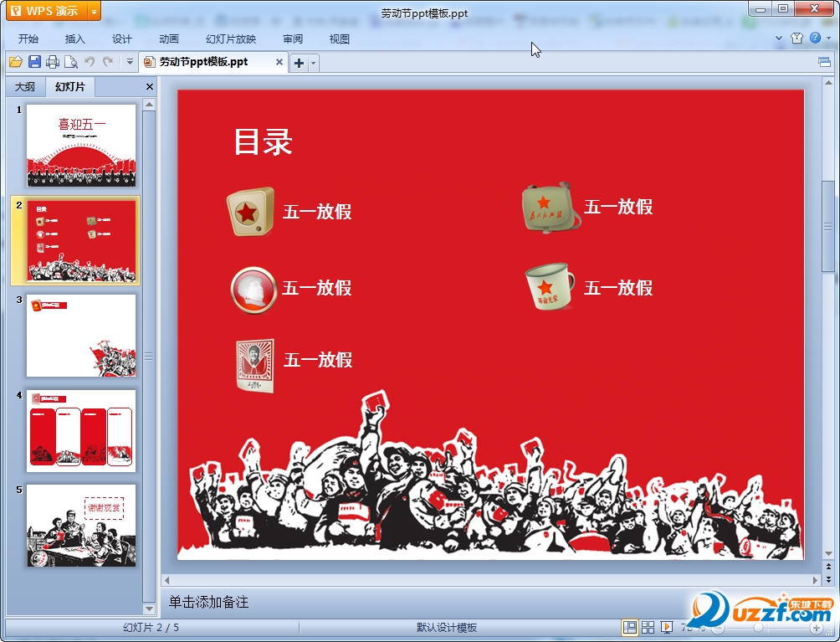The image size is (840, 642).
Task: Click the Open folder icon
Action: pos(16,62)
